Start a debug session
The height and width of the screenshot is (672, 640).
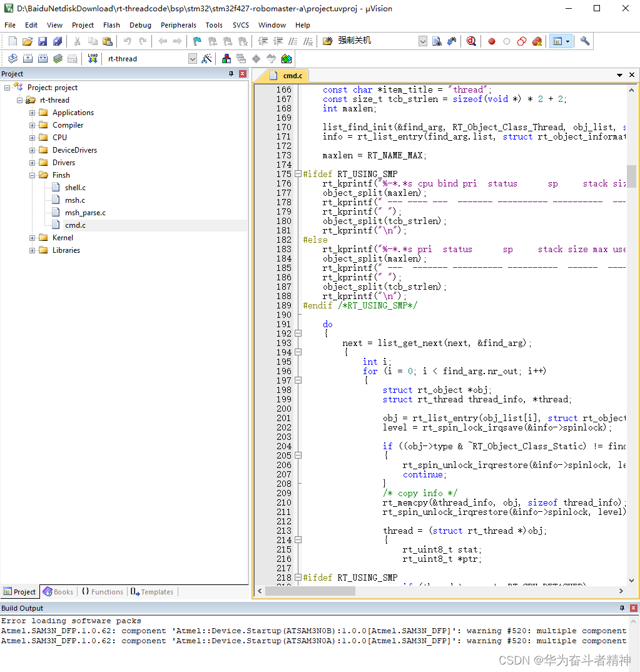(x=470, y=41)
